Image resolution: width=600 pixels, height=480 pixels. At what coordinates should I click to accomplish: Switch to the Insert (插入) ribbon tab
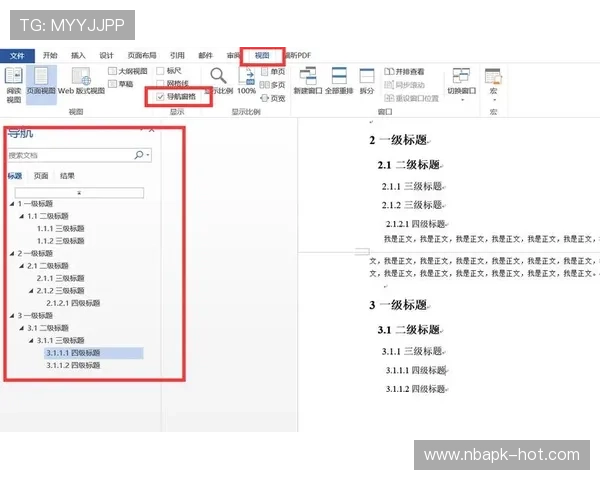pos(78,56)
